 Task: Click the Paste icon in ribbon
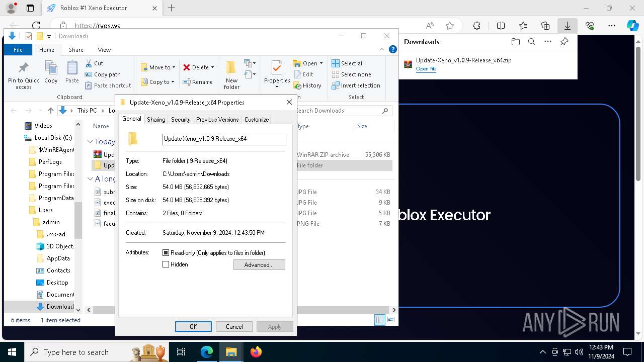(x=72, y=68)
